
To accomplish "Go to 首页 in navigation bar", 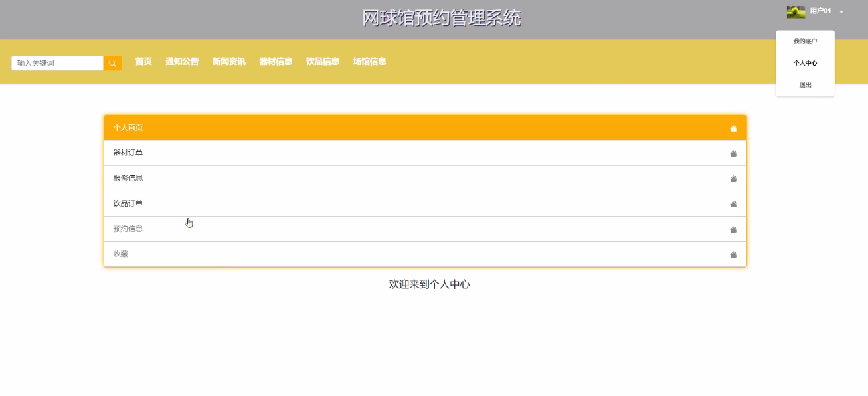I will point(143,62).
